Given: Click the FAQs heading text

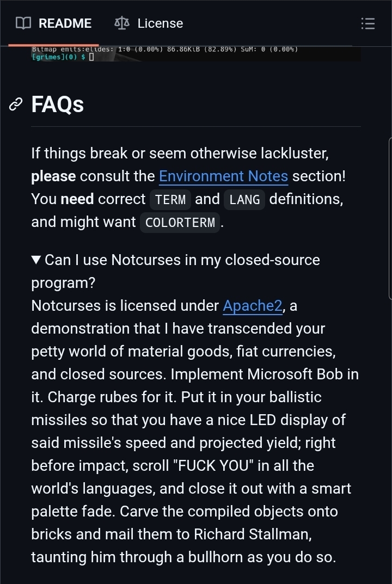Looking at the screenshot, I should [x=58, y=104].
